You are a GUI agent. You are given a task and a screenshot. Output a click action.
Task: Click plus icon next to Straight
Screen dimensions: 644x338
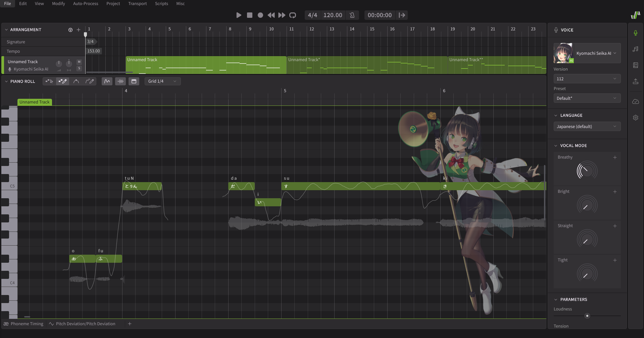(x=615, y=226)
